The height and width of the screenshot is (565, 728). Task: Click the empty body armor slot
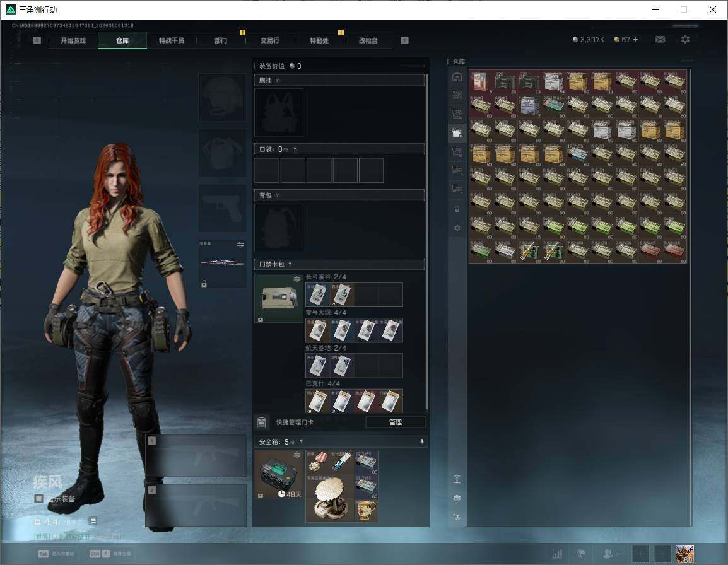(x=223, y=153)
